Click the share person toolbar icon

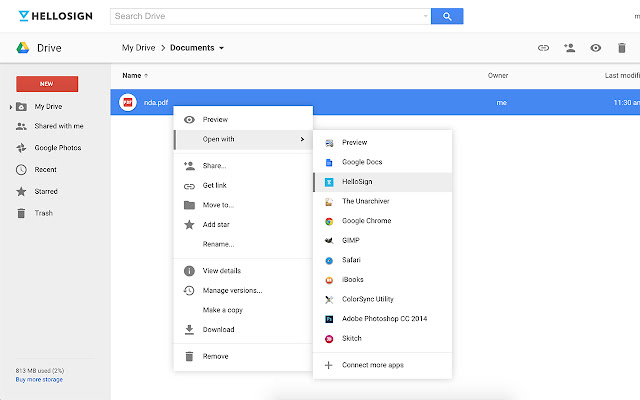click(569, 48)
